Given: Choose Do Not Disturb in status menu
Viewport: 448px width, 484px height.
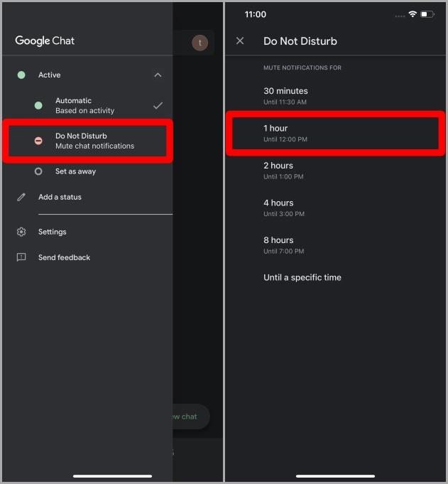Looking at the screenshot, I should (x=87, y=141).
